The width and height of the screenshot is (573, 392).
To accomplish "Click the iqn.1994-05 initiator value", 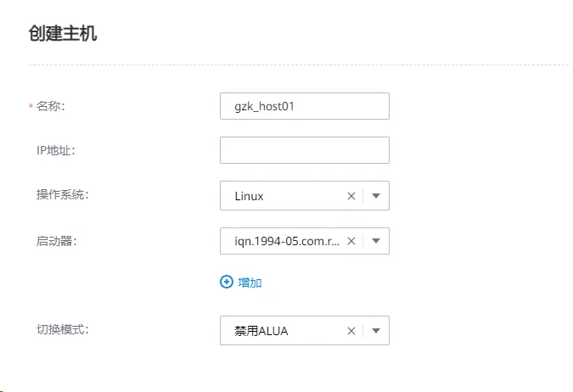I will (x=287, y=241).
